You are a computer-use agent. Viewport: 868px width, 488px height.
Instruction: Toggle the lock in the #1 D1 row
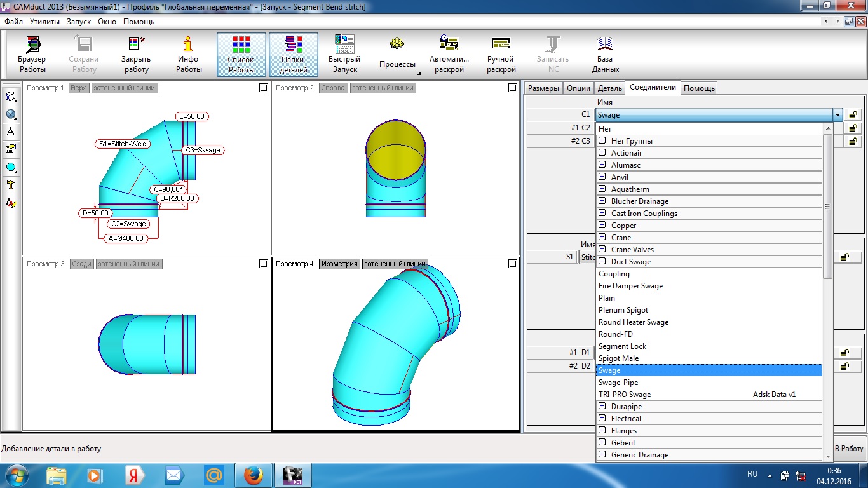tap(846, 353)
